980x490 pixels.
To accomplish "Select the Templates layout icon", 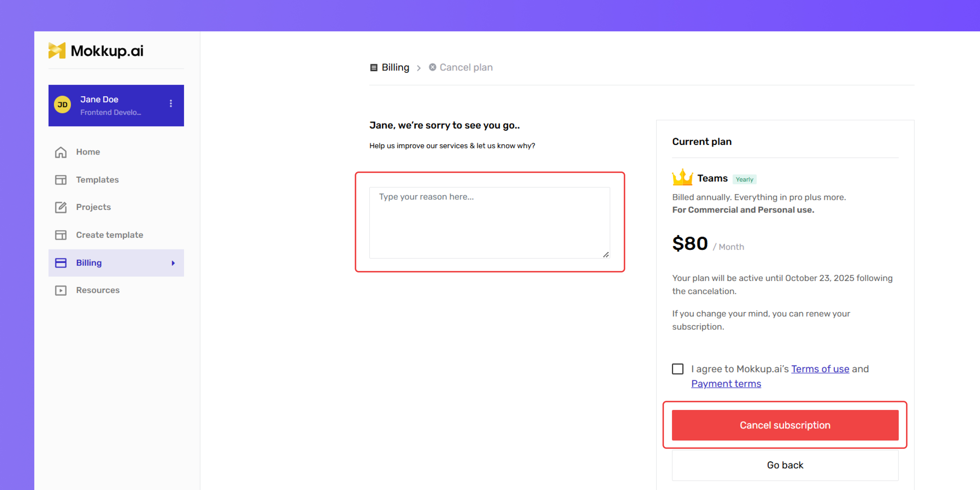I will click(x=61, y=180).
